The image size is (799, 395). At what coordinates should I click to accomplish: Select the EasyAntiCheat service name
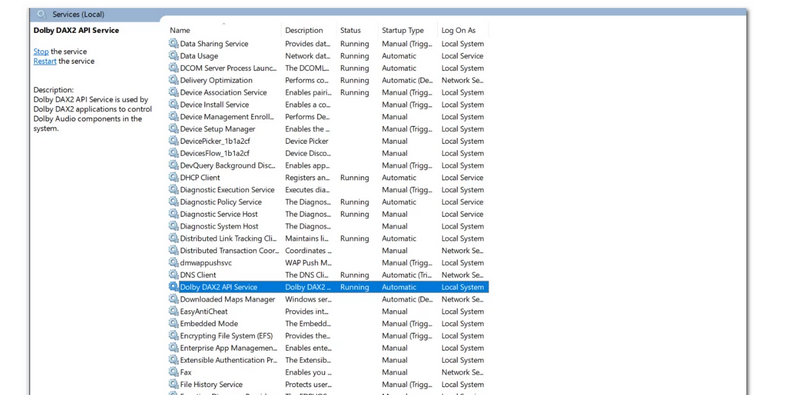204,311
